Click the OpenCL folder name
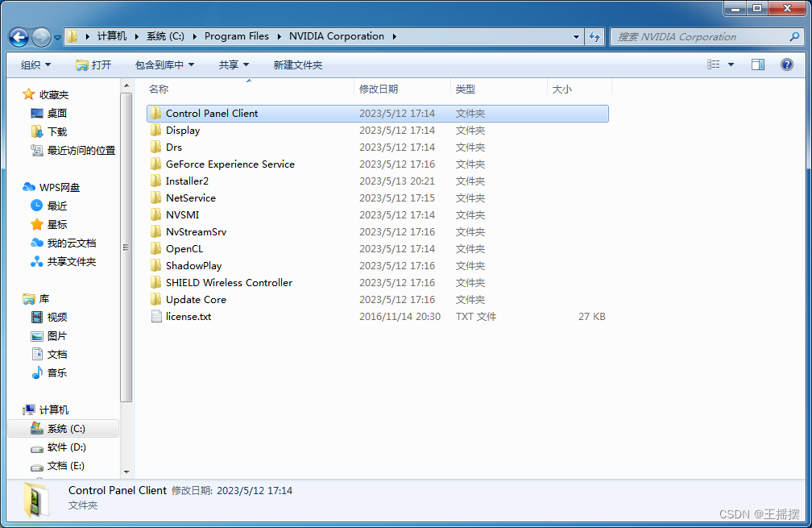Viewport: 812px width, 528px height. [x=184, y=249]
